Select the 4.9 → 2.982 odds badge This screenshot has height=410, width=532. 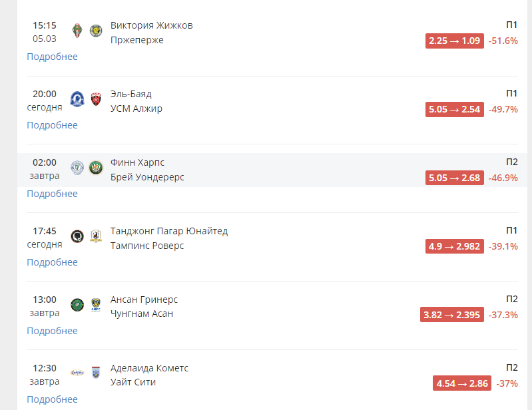454,246
